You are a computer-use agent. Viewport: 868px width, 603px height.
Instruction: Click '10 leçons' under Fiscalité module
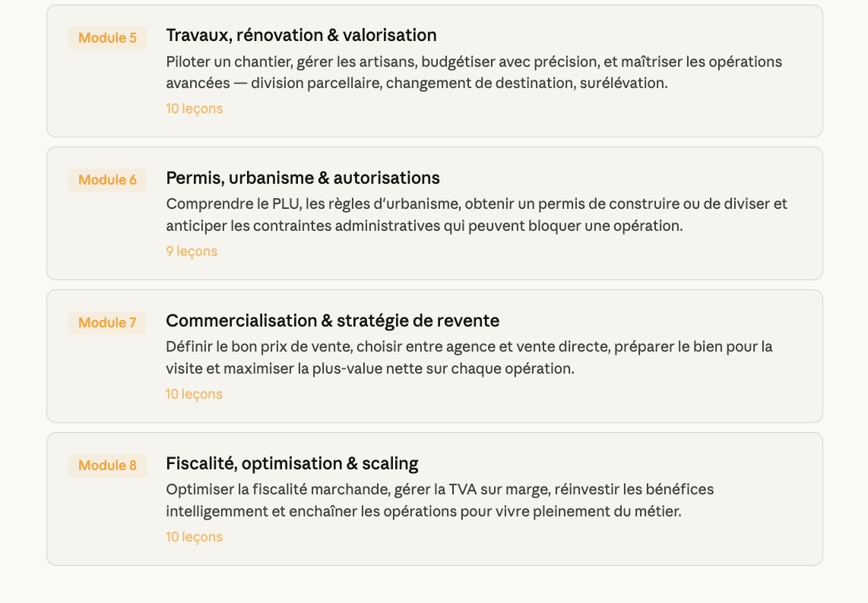[x=195, y=537]
